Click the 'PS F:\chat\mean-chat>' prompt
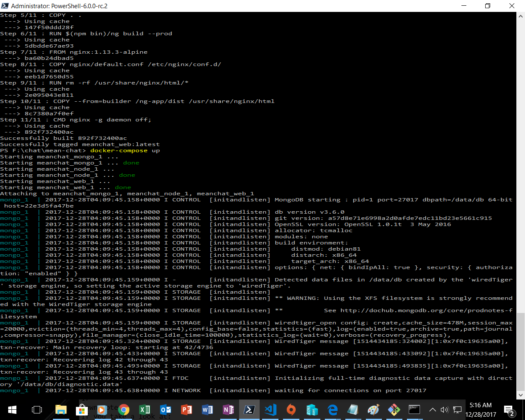Viewport: 525px width, 420px height. [43, 151]
